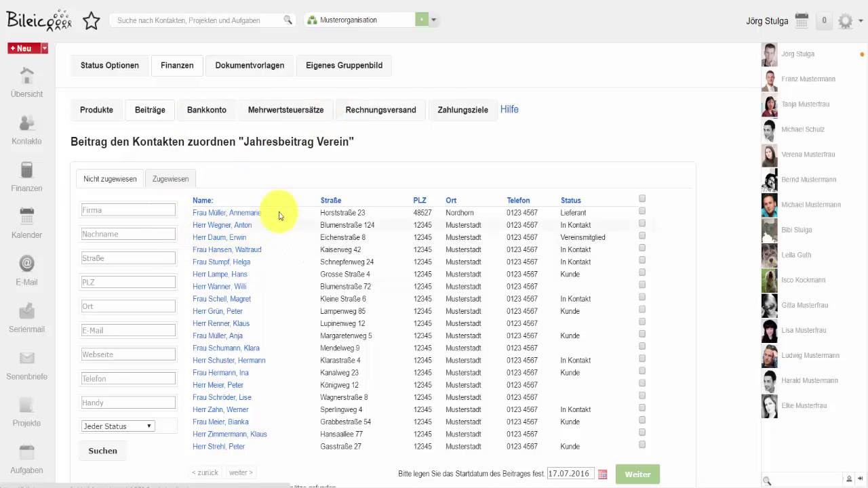
Task: Open Projekte in the sidebar
Action: pos(27,411)
